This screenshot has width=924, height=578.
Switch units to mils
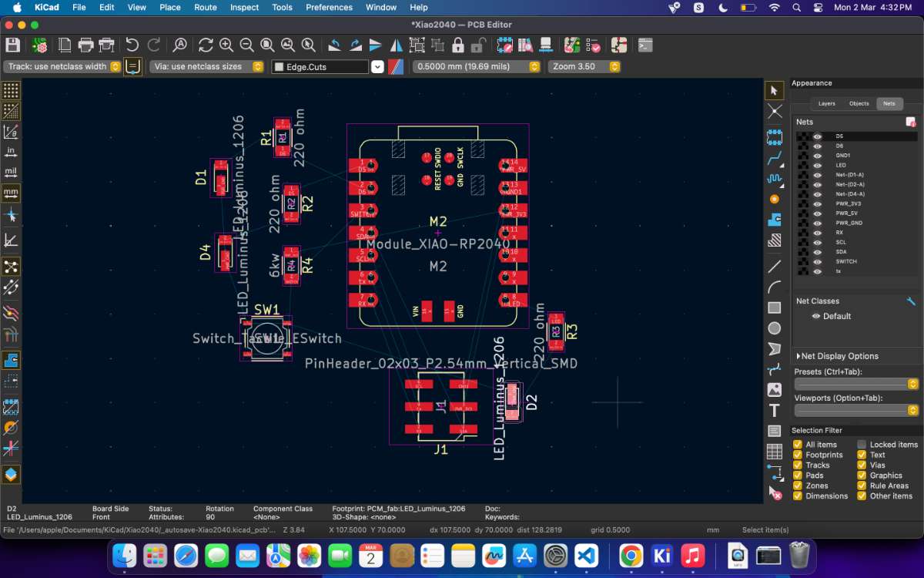(x=11, y=172)
